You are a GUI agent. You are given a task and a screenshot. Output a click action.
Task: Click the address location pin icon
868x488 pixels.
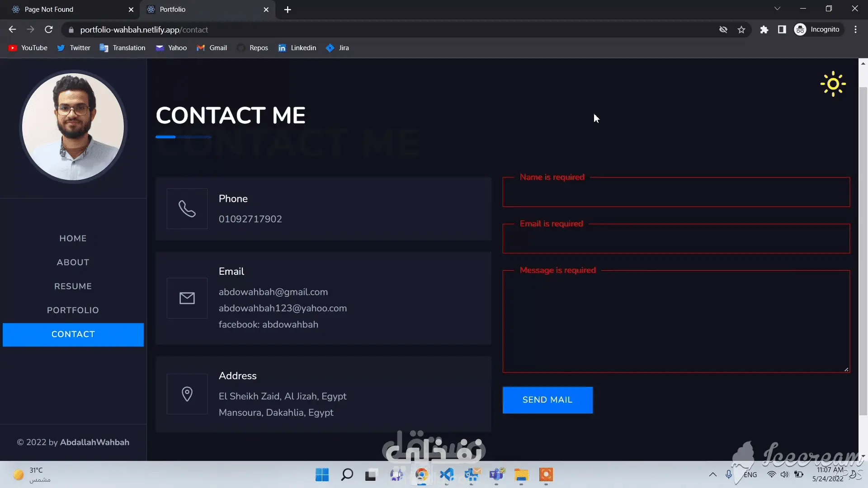point(187,394)
